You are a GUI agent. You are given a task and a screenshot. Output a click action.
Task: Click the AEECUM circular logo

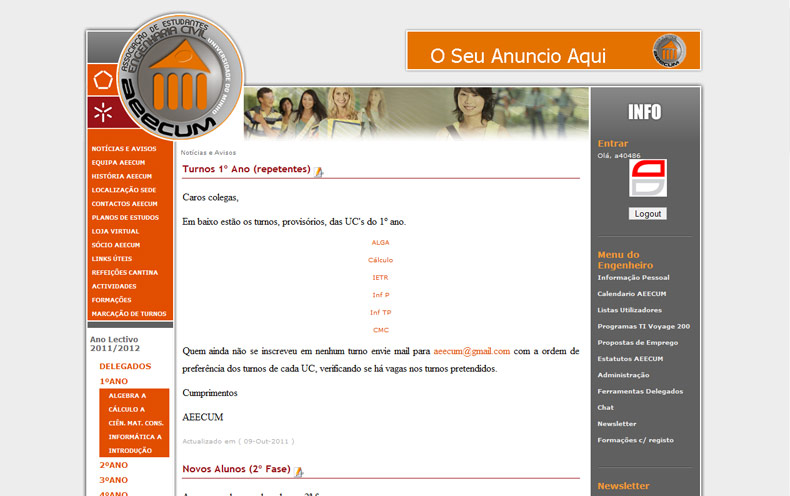180,77
